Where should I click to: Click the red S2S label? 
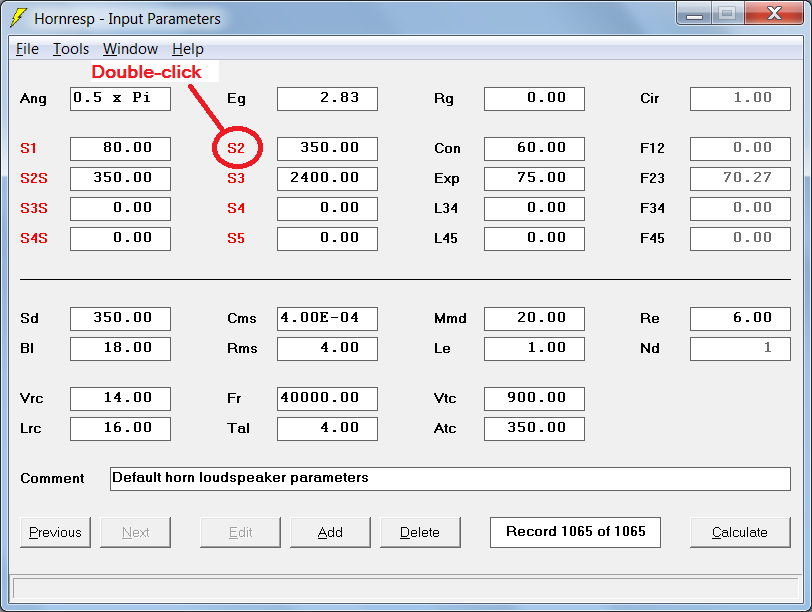[x=34, y=178]
